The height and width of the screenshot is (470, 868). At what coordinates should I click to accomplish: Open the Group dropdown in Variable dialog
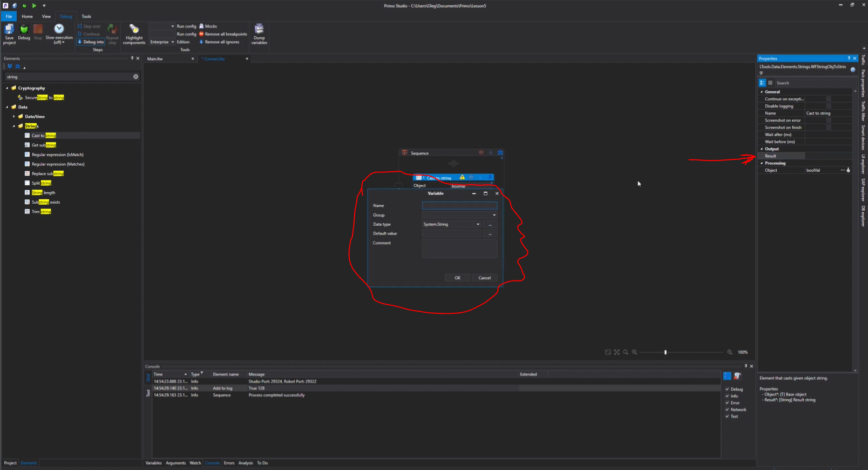click(494, 215)
